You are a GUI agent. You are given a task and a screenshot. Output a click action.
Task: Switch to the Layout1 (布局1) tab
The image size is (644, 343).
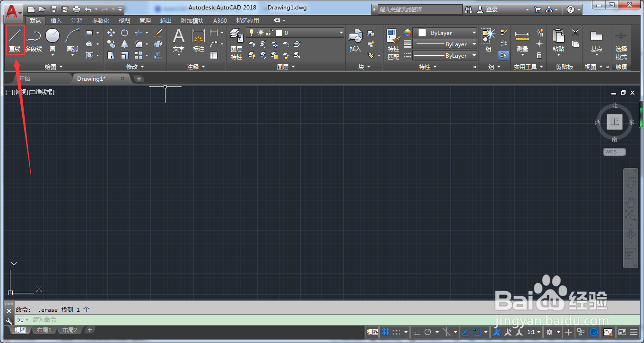point(44,330)
